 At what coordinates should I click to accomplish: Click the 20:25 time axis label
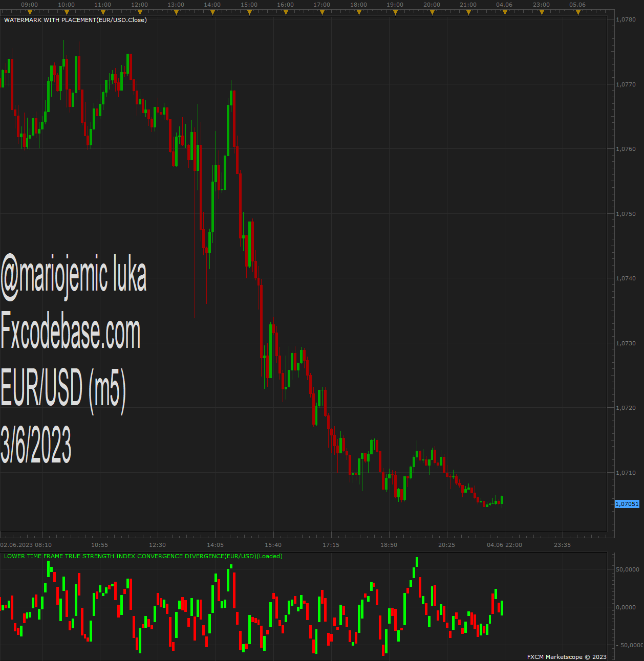pos(447,545)
